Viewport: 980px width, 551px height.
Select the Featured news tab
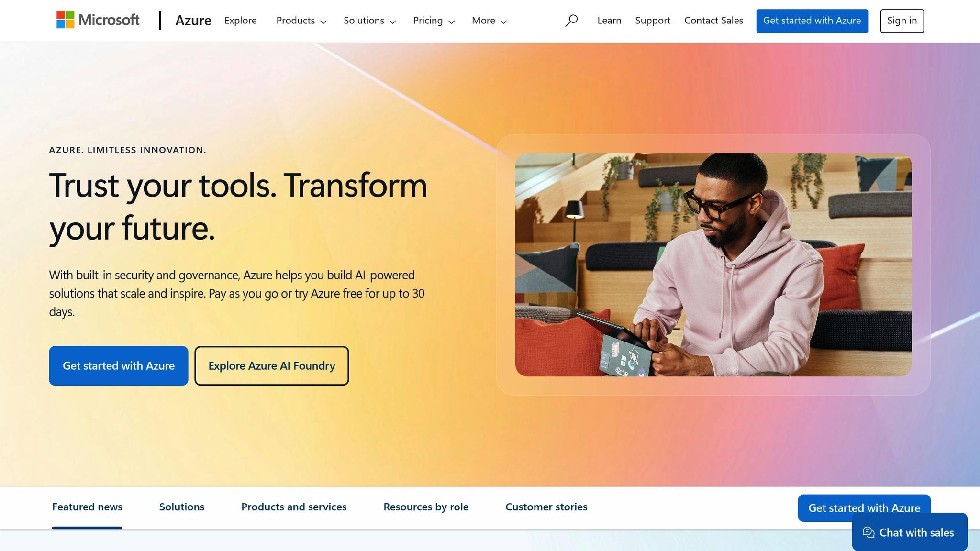[x=87, y=507]
